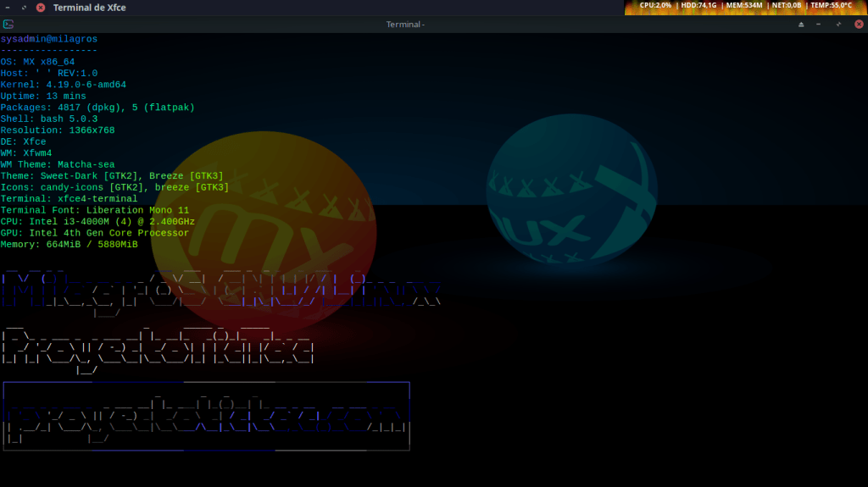Click the top panel minimize button on the left
Screen dimensions: 868x487
(7, 8)
